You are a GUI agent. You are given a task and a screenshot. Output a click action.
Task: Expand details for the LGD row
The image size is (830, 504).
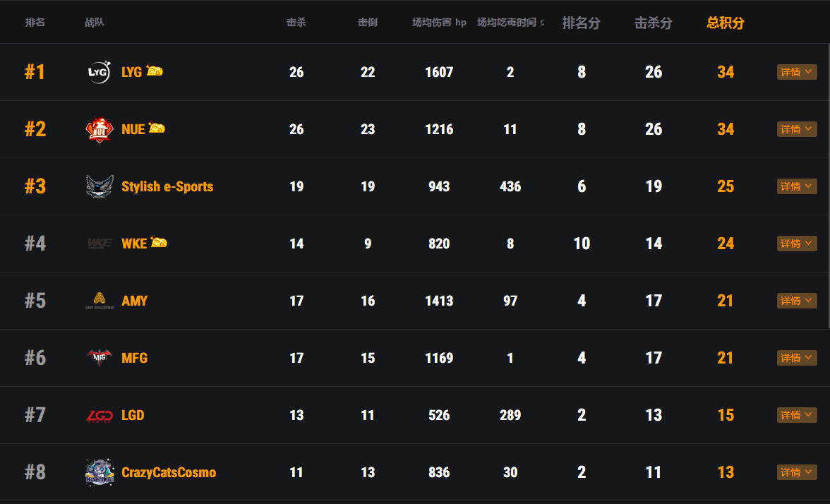tap(797, 415)
